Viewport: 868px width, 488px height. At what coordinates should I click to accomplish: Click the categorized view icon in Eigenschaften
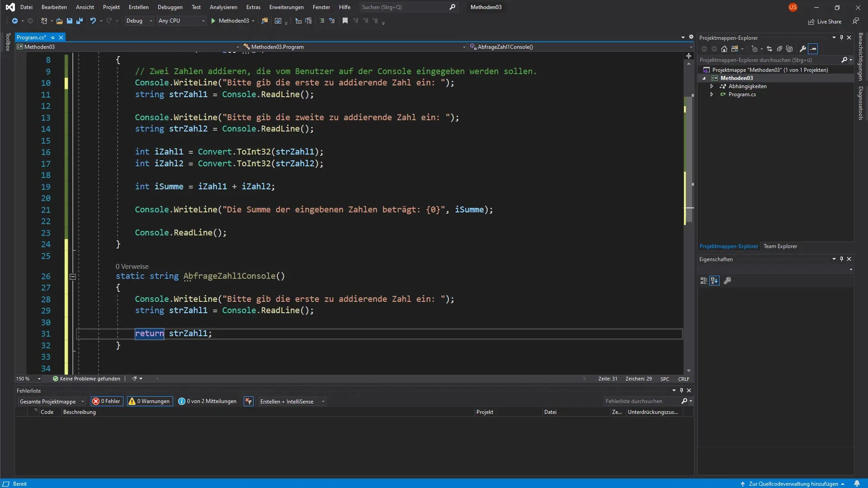click(703, 281)
